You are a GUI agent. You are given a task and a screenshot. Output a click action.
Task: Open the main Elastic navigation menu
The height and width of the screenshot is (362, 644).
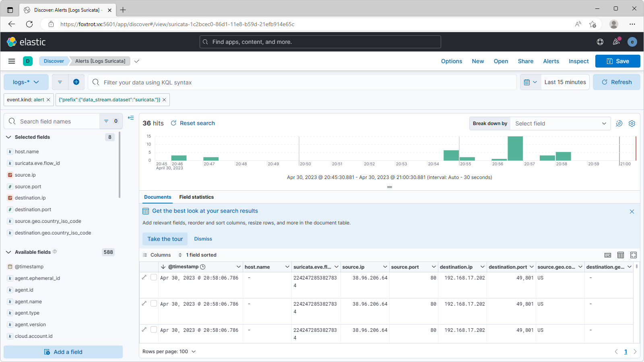tap(12, 61)
